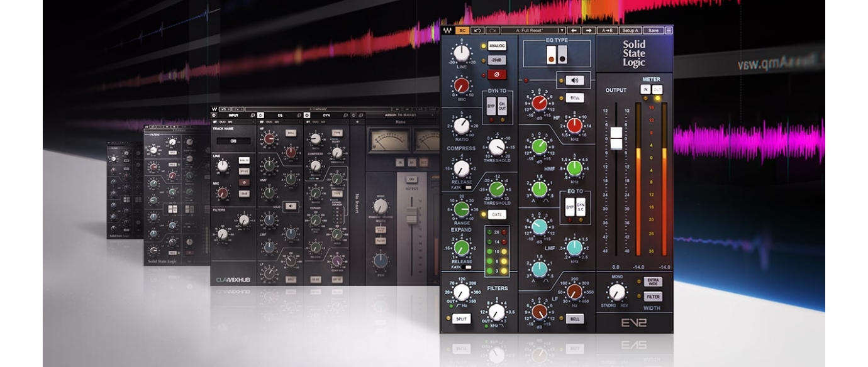Click the Waves logo icon in EV2 toolbar

click(447, 30)
